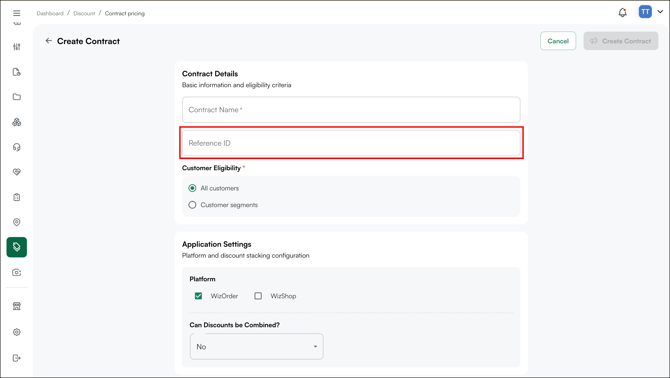Click the Application Settings heading
Image resolution: width=670 pixels, height=378 pixels.
click(x=217, y=244)
